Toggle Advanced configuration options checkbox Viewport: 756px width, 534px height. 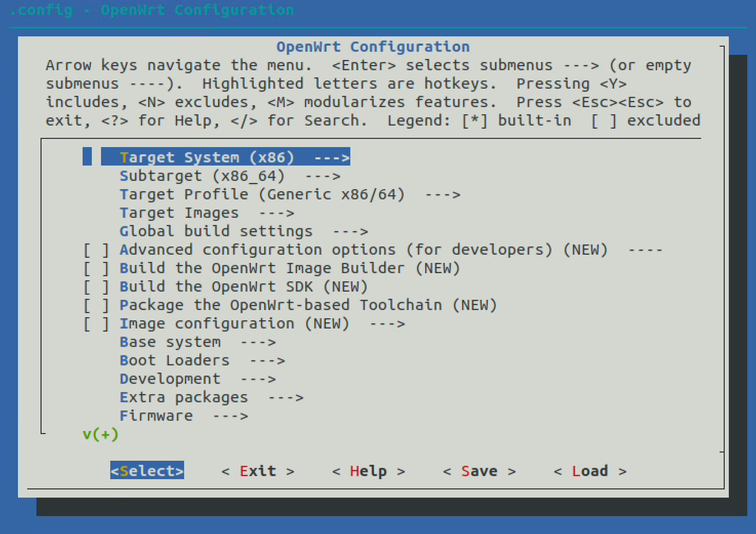point(96,250)
